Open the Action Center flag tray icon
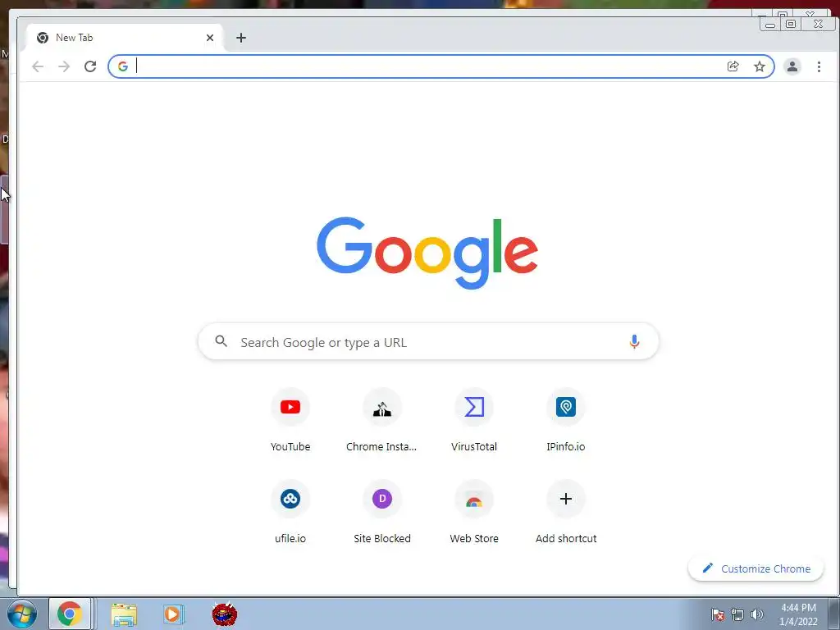This screenshot has height=630, width=840. tap(717, 614)
